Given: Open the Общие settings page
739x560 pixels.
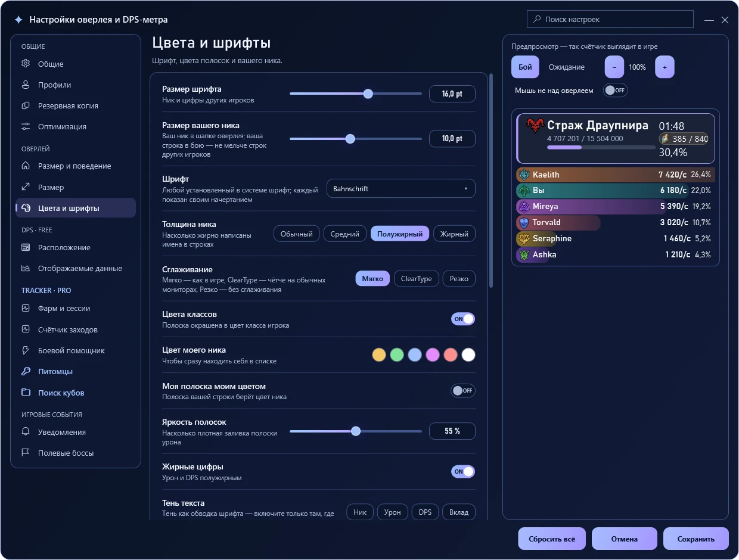Looking at the screenshot, I should tap(76, 64).
